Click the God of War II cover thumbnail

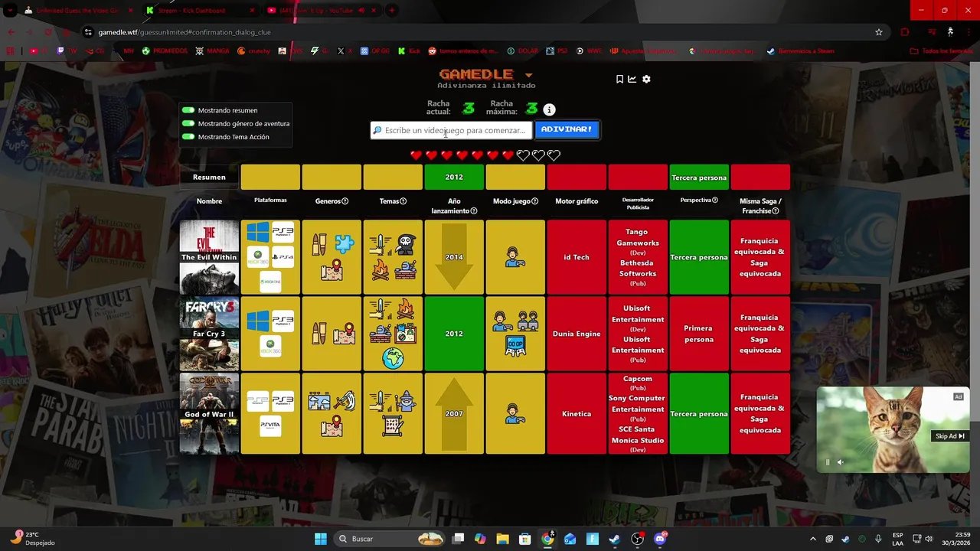(209, 414)
